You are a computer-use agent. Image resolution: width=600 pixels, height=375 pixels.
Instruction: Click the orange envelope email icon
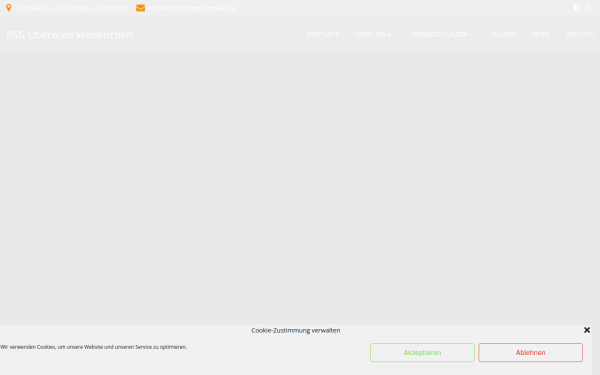140,8
